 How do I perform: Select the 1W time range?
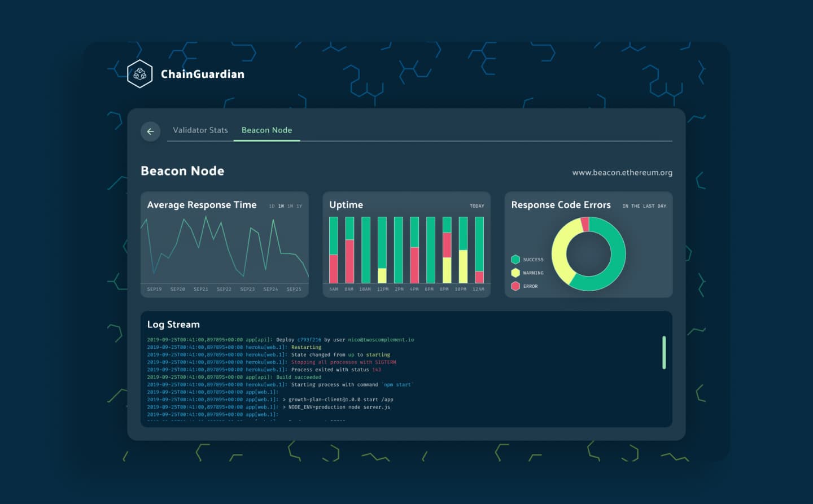coord(281,206)
